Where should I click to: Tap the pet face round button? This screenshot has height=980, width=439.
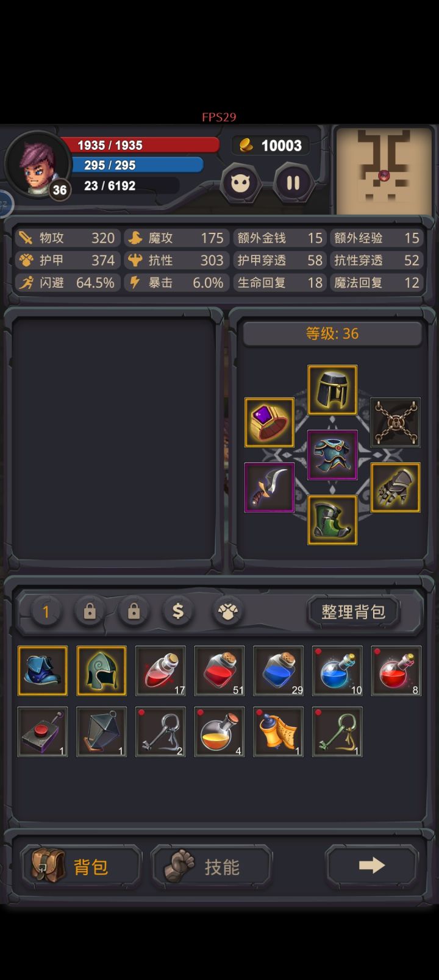[x=240, y=182]
